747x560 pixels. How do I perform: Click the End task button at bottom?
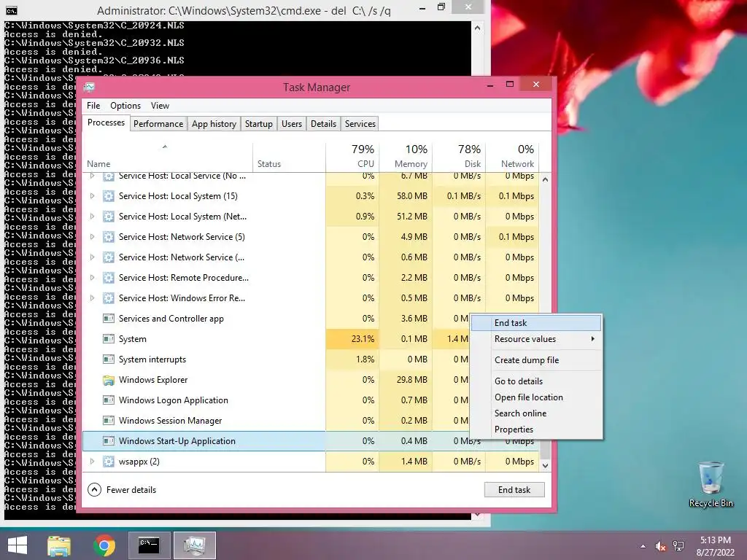[514, 490]
